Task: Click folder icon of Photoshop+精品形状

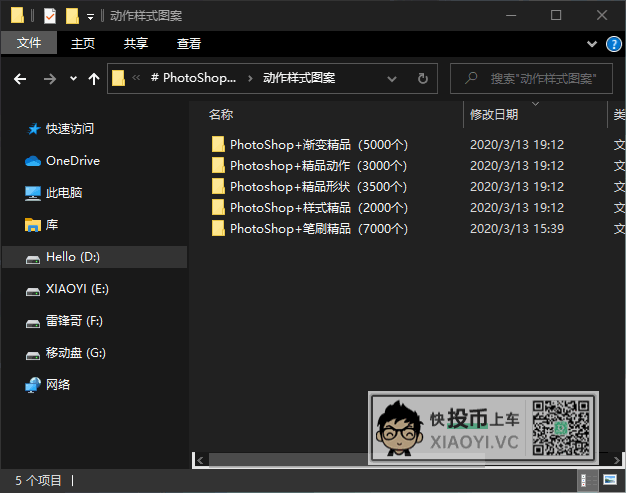Action: [218, 186]
